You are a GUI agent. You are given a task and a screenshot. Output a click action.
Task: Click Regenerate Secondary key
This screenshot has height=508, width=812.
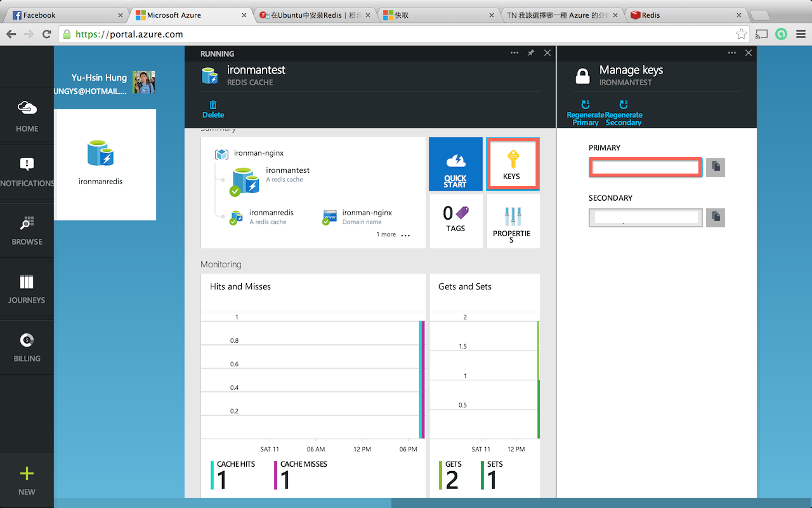(x=624, y=113)
